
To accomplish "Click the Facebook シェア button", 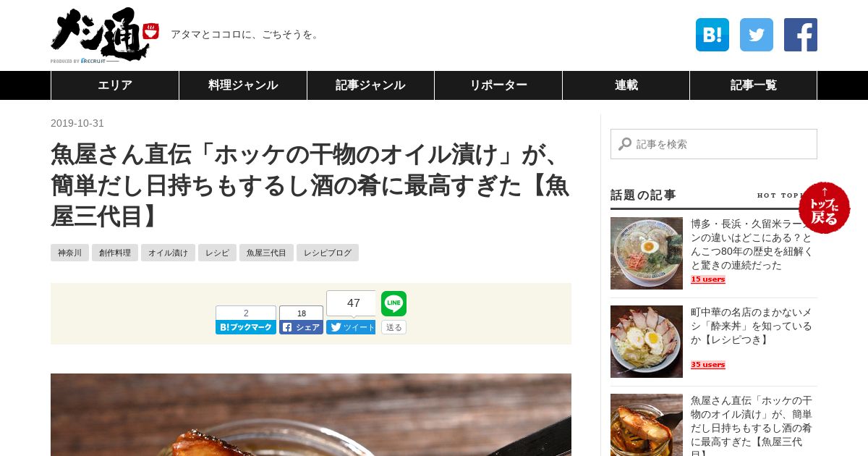I will click(301, 327).
